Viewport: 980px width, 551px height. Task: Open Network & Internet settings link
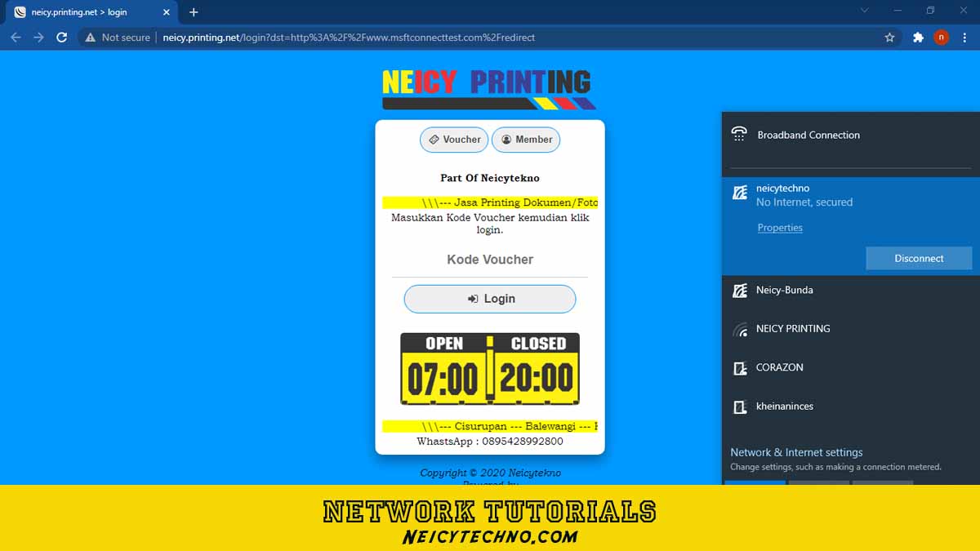click(x=796, y=452)
